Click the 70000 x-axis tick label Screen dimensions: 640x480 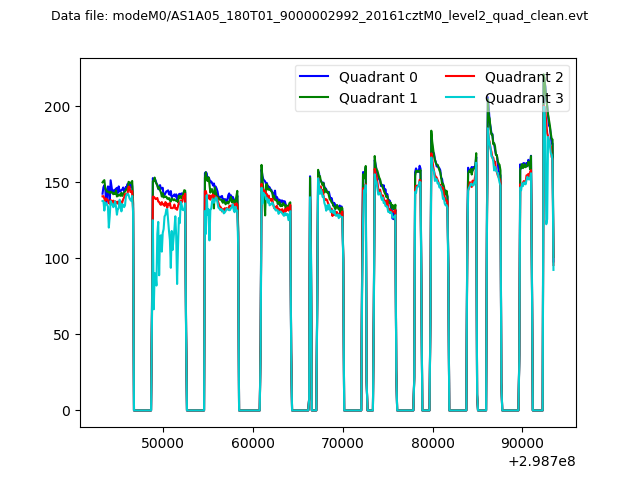click(343, 440)
